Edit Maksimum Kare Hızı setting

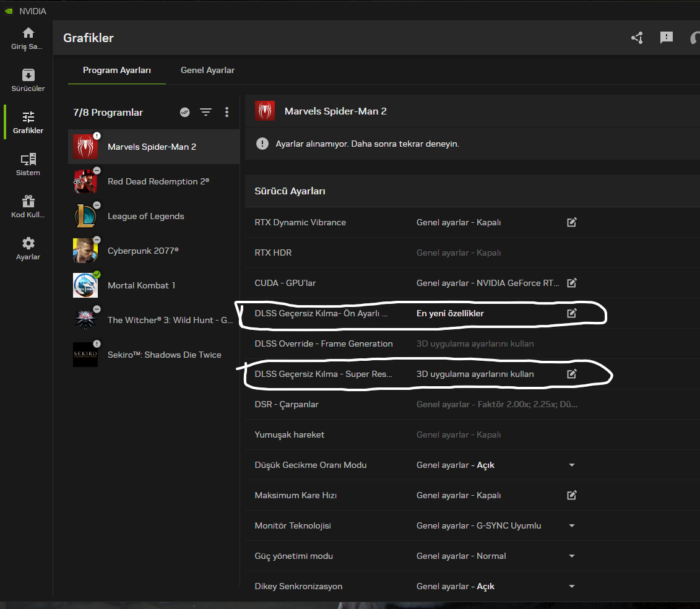pos(572,495)
